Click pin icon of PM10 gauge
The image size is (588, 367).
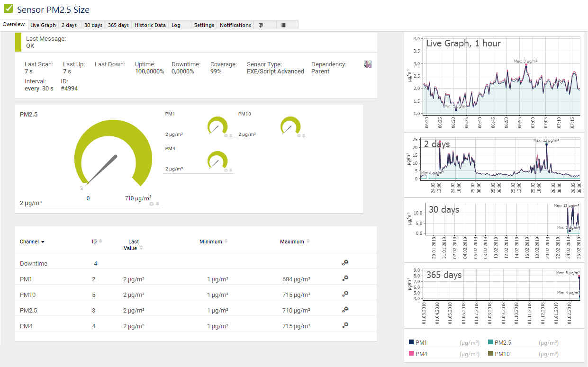click(x=304, y=136)
